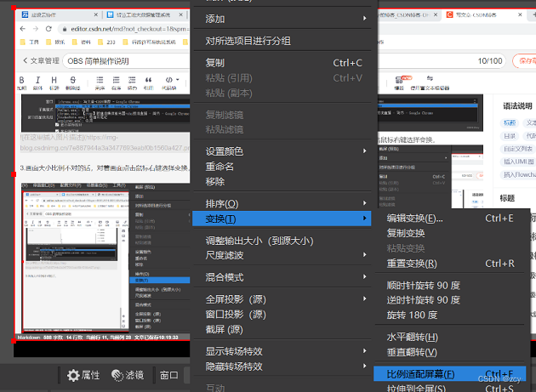Choose 重置变换(R) in the submenu

449,264
